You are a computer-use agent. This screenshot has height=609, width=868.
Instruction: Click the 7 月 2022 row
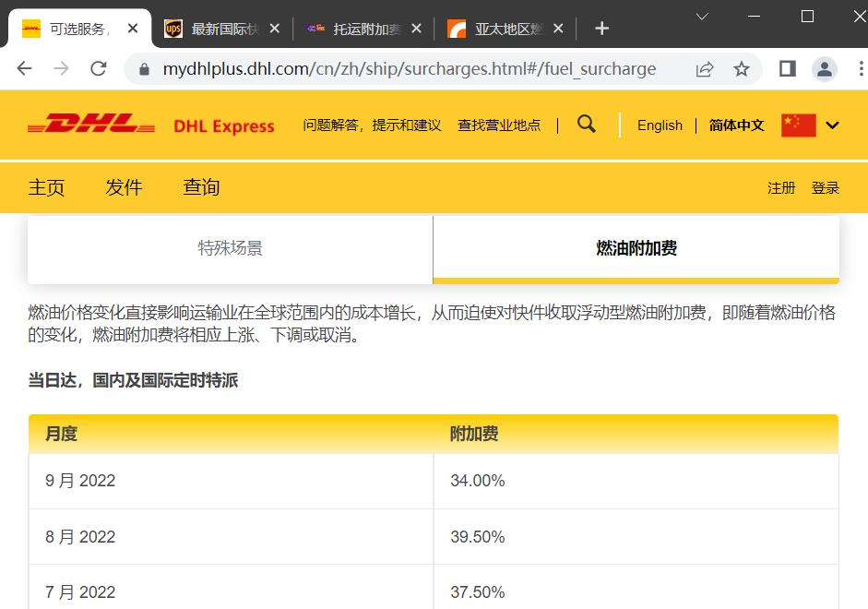tap(434, 588)
